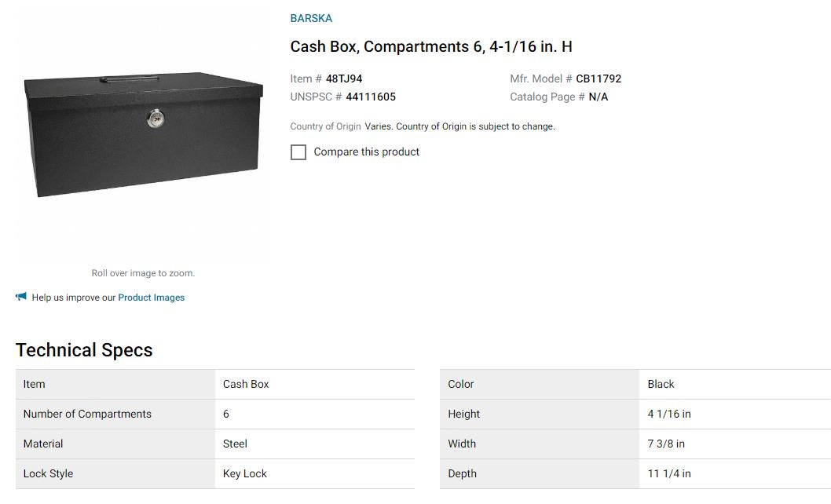
Task: Click the Depth value 11 1/4 in
Action: pyautogui.click(x=669, y=473)
